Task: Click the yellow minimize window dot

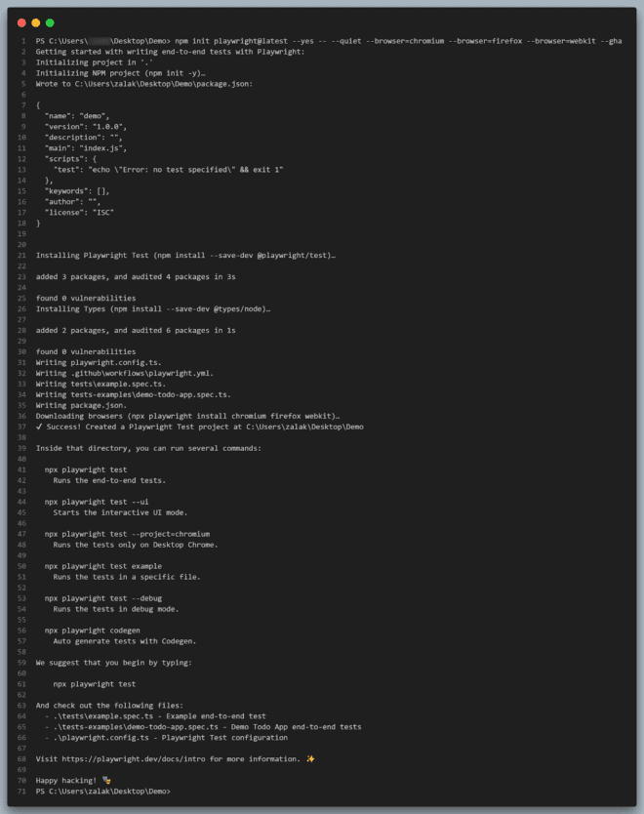Action: tap(36, 22)
